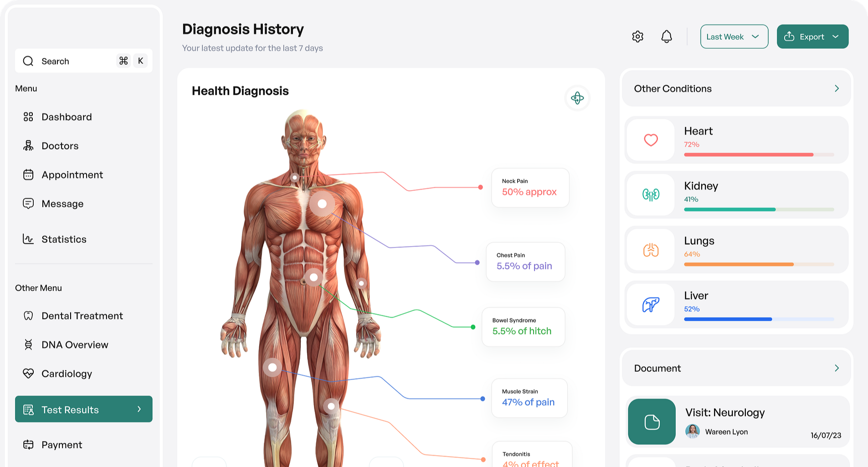Viewport: 868px width, 467px height.
Task: Click the Dental Treatment tooth icon
Action: pyautogui.click(x=28, y=316)
